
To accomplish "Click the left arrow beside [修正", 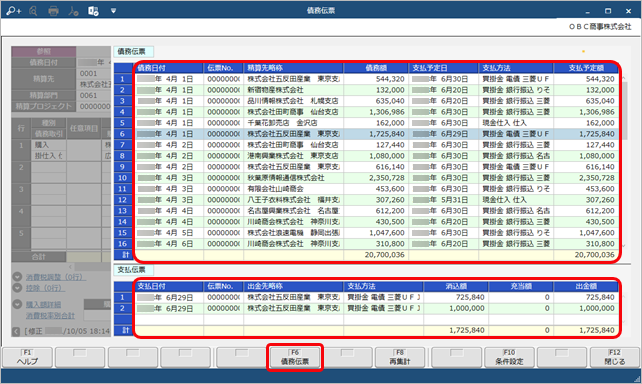I will click(x=16, y=331).
